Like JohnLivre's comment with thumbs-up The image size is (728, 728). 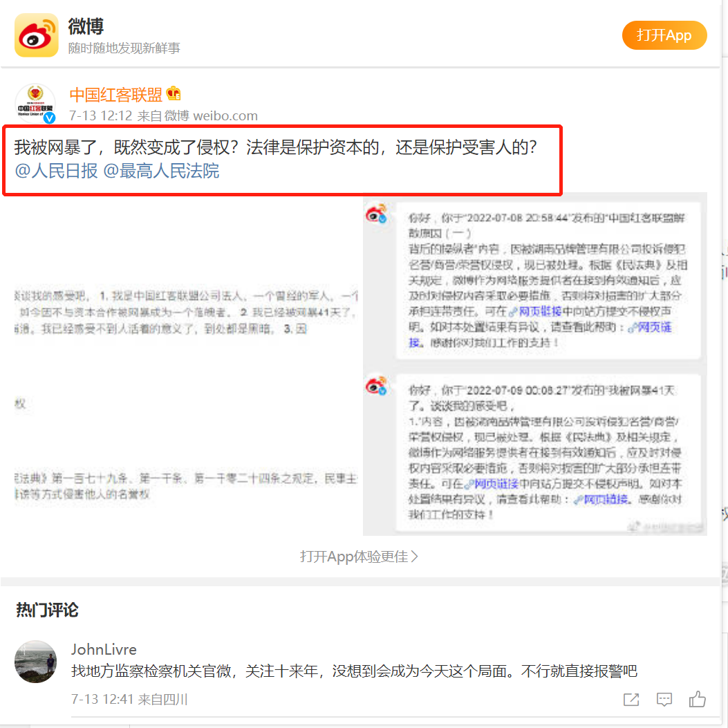697,699
